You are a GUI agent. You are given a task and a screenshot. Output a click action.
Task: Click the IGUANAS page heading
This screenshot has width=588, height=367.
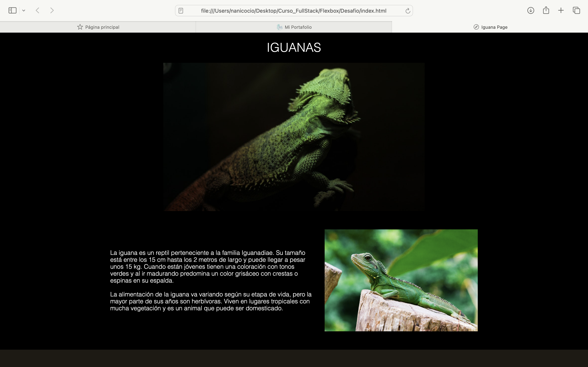point(294,47)
